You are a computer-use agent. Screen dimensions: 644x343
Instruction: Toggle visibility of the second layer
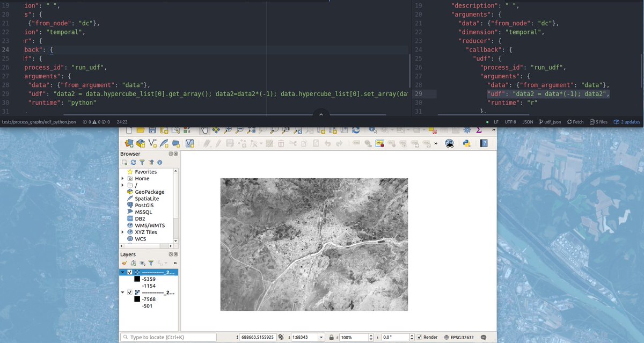[x=130, y=293]
